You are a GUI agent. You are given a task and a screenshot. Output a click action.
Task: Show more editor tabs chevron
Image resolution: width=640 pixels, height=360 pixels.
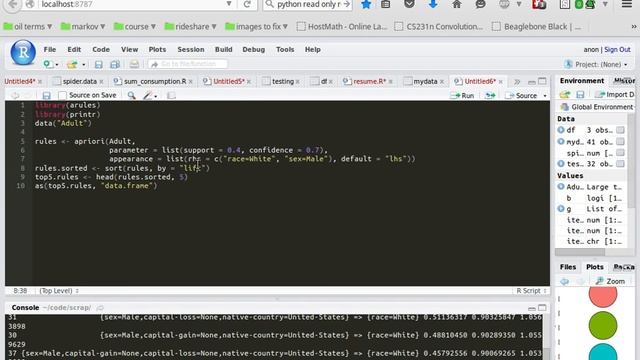tap(517, 82)
